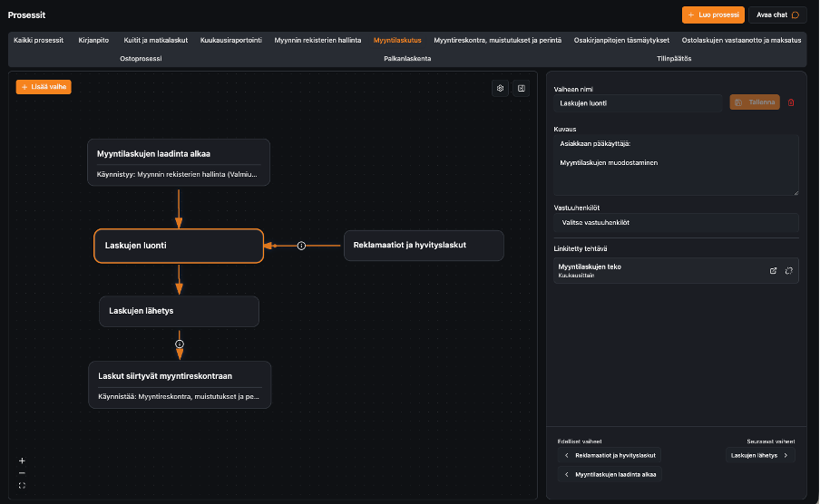Click into the Vaiheen nimi input field
820x504 pixels.
point(639,102)
